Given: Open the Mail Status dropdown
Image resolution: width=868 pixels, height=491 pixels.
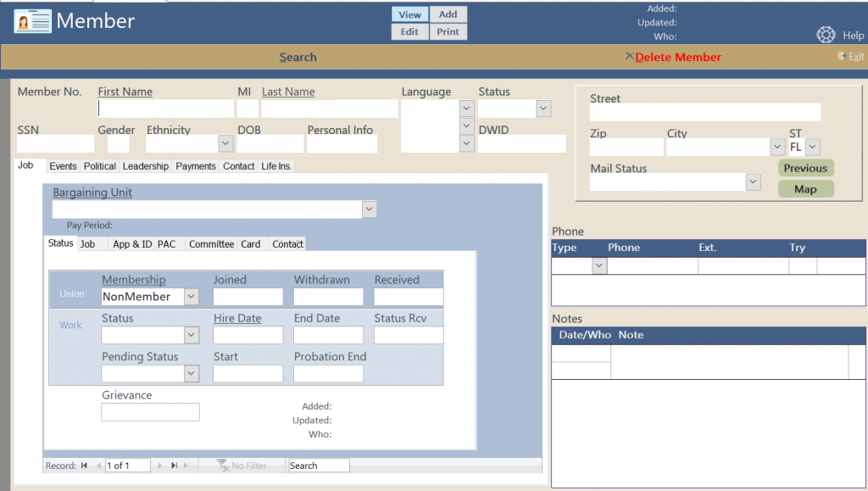Looking at the screenshot, I should point(753,182).
